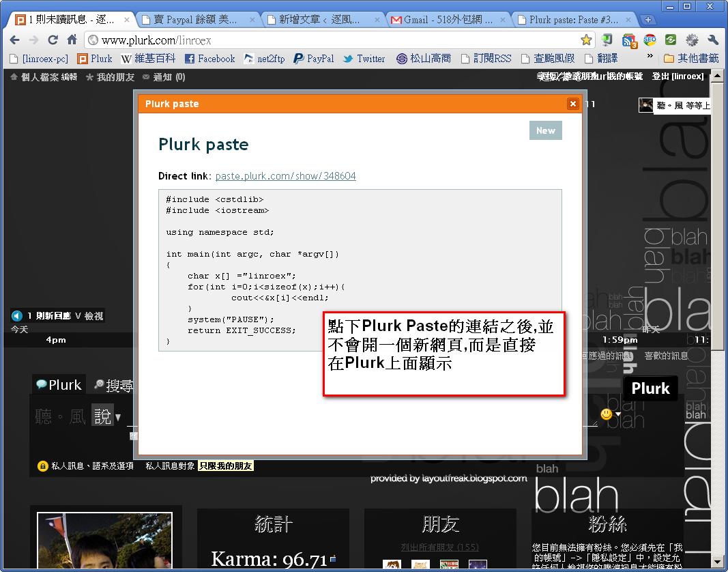728x572 pixels.
Task: Open 我的朋友 in the Plurk top bar
Action: pos(110,76)
